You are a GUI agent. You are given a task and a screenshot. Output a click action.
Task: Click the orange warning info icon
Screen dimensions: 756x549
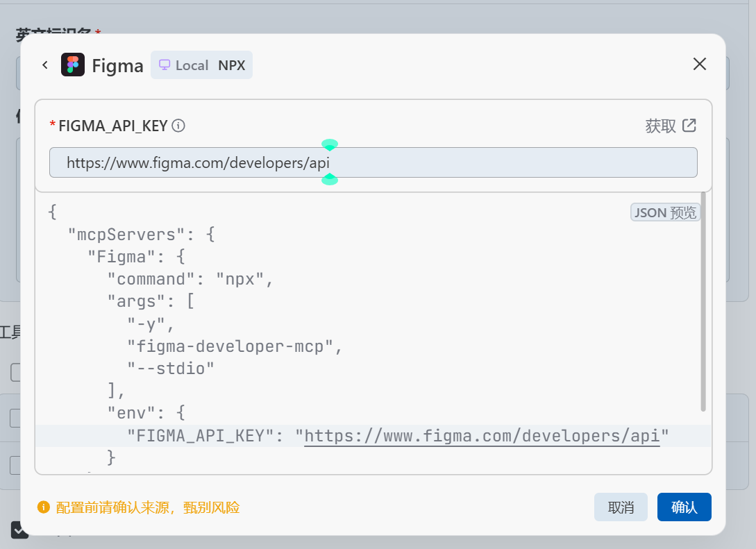pos(44,507)
